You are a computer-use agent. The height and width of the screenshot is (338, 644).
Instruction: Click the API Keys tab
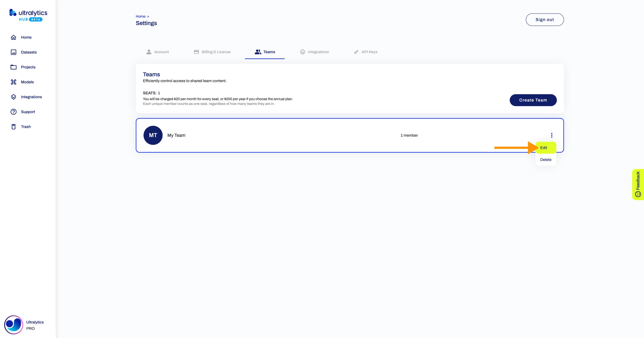(369, 52)
